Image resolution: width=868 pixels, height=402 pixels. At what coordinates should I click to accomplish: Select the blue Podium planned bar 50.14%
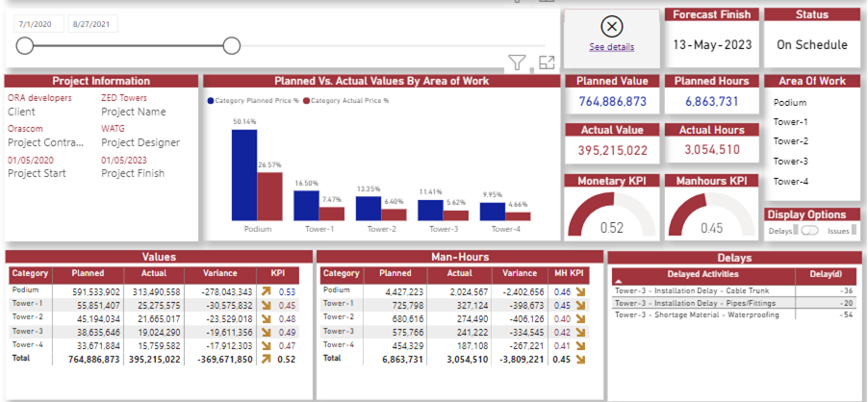[244, 175]
